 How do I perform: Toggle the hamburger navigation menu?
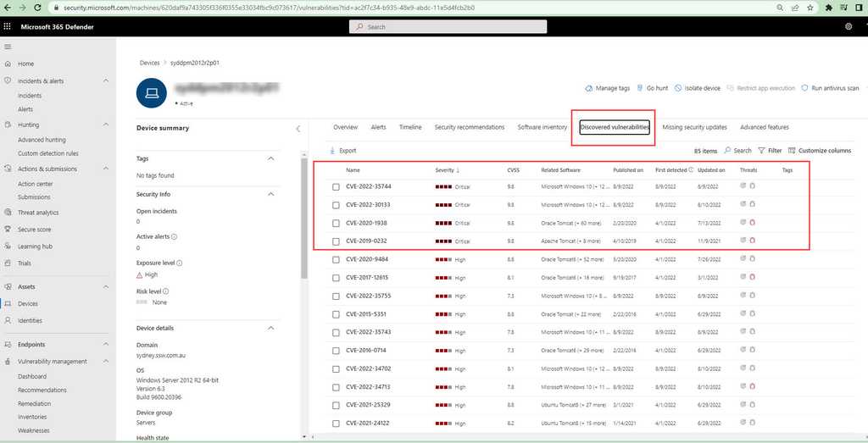click(x=8, y=47)
